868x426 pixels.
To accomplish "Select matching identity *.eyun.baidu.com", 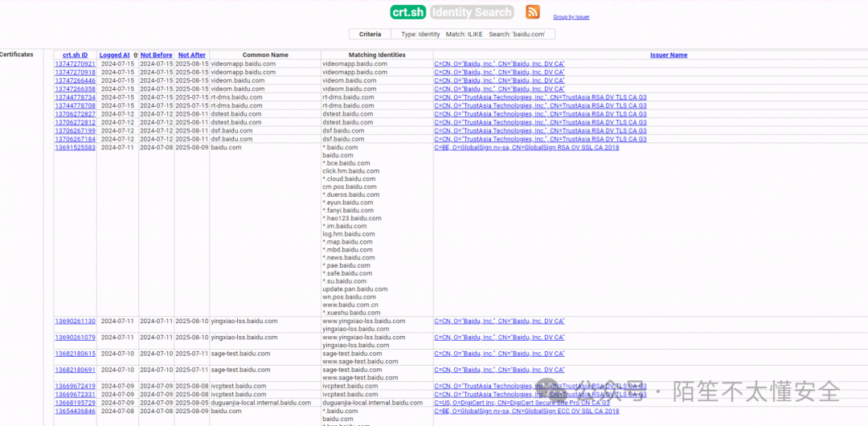I will (x=348, y=203).
